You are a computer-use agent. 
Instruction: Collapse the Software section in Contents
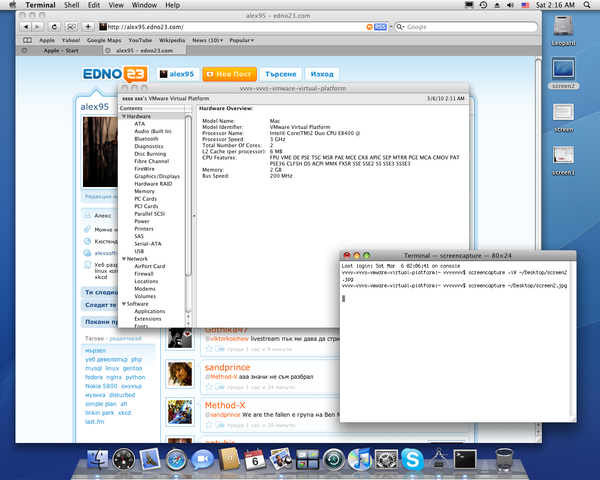(124, 304)
